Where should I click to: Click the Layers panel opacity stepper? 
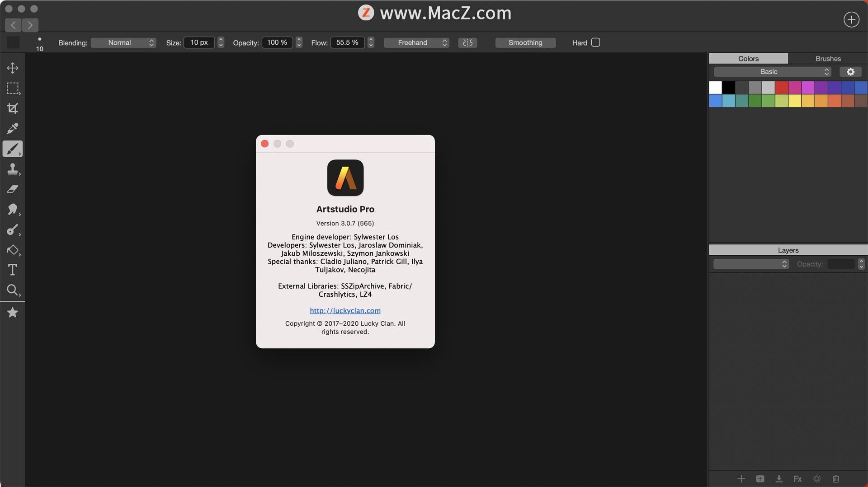861,264
